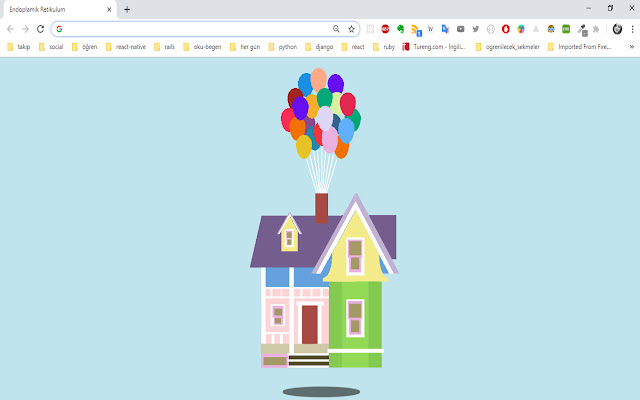
Task: Open the her gün bookmarks folder
Action: [x=245, y=47]
